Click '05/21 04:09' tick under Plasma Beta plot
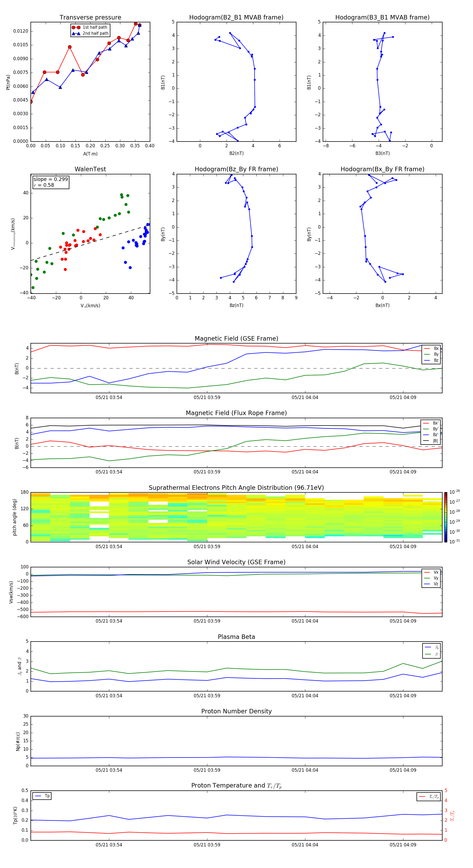 coord(403,696)
